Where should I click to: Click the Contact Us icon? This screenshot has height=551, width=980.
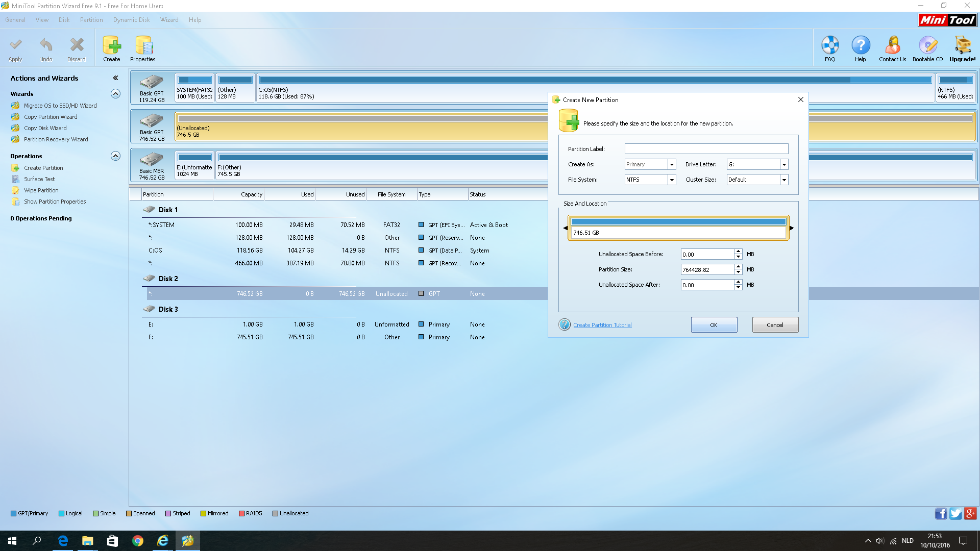(x=892, y=46)
